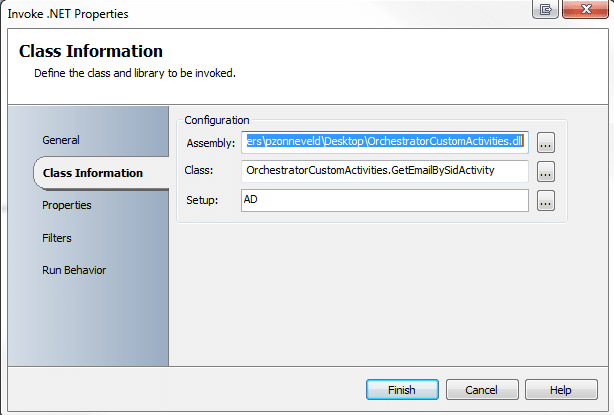Open Help for this dialog

pyautogui.click(x=560, y=389)
